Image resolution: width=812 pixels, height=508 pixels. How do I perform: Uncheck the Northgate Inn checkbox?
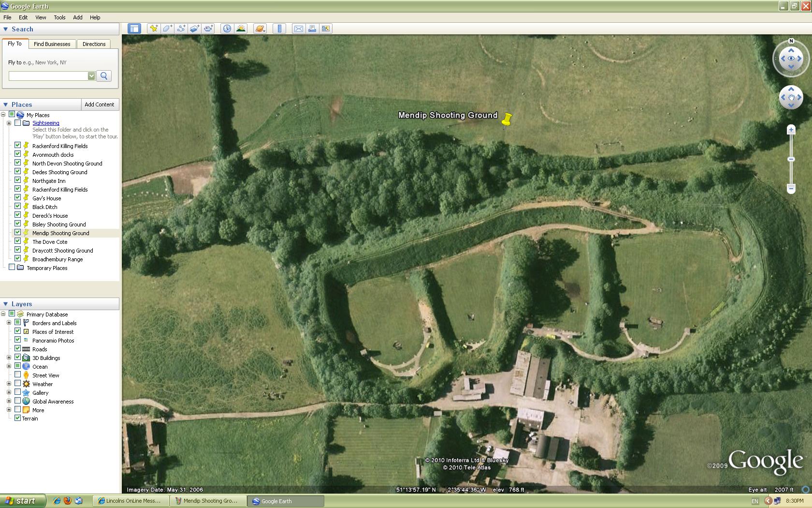coord(18,180)
